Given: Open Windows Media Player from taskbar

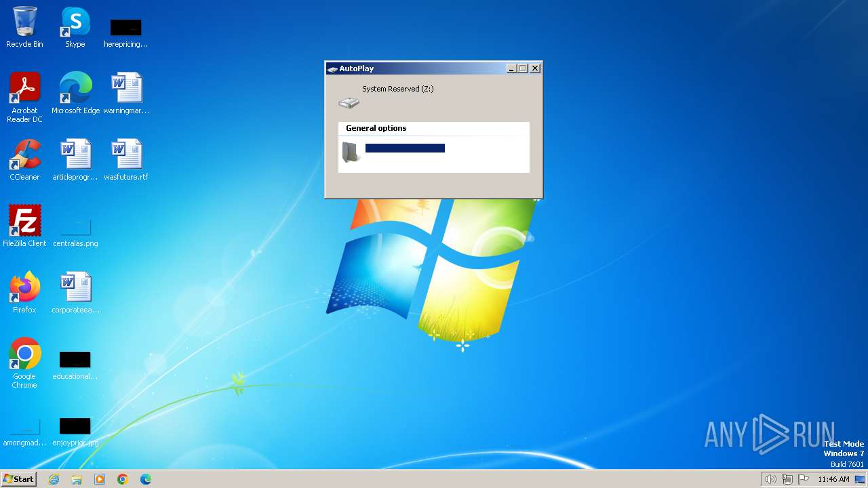Looking at the screenshot, I should point(100,479).
